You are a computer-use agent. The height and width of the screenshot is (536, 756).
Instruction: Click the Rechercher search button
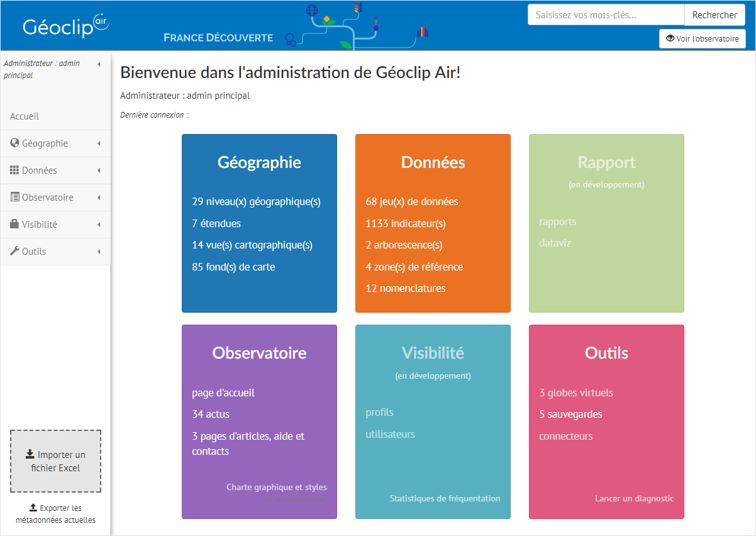click(x=714, y=15)
